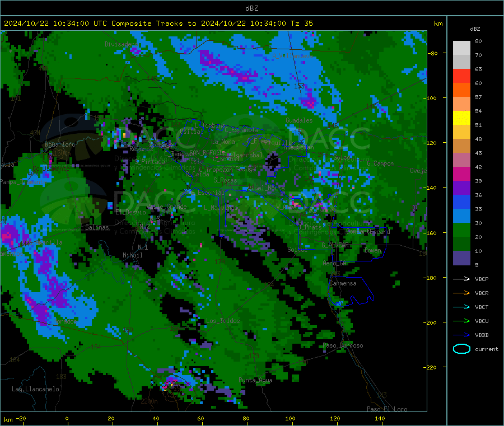Select the dark orange 57-60 dBZ swatch
Screen dimensions: 504x426
click(x=461, y=90)
